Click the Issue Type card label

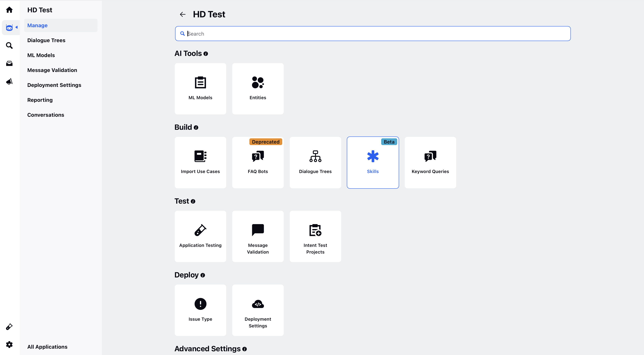(x=200, y=319)
